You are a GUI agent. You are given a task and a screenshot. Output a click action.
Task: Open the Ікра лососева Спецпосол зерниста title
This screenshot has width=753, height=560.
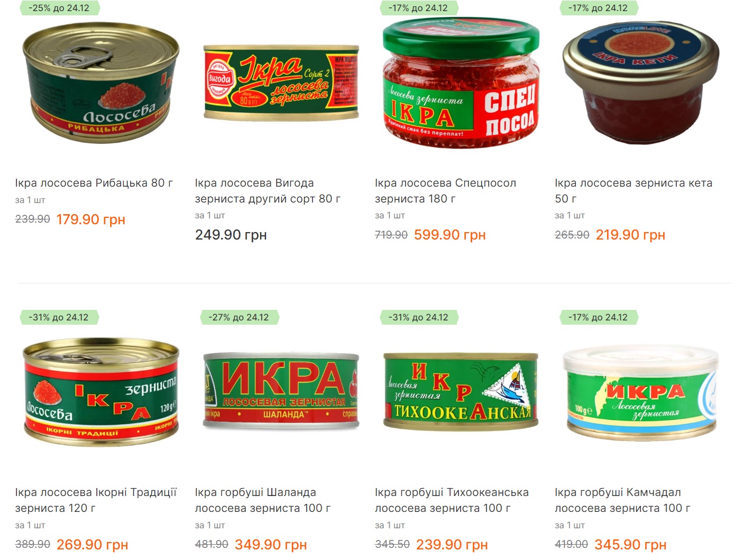point(445,191)
